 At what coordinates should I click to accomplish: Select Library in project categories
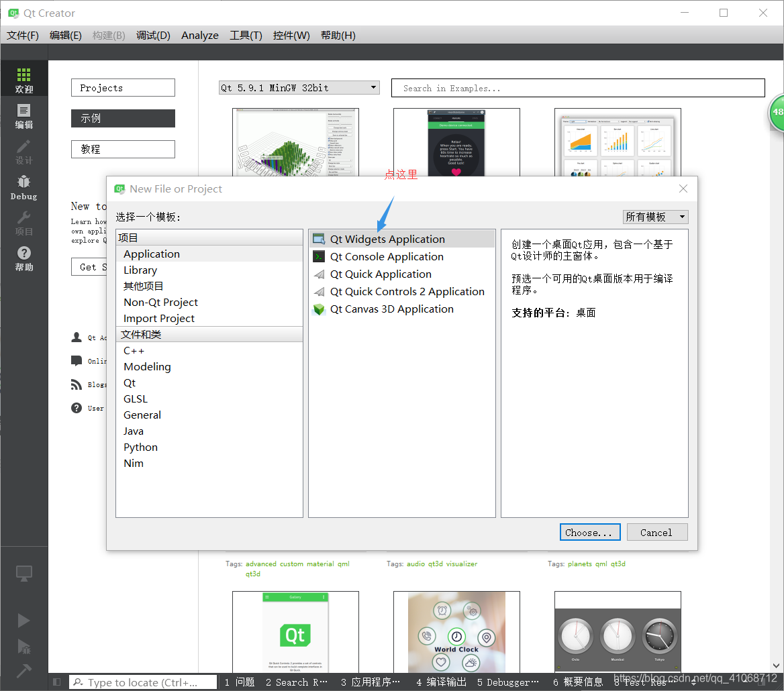[209, 270]
